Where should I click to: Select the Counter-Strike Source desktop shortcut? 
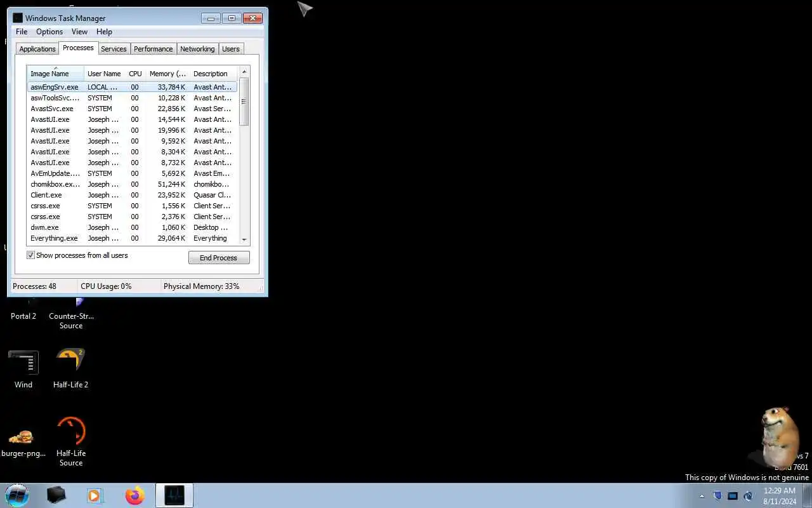point(71,314)
